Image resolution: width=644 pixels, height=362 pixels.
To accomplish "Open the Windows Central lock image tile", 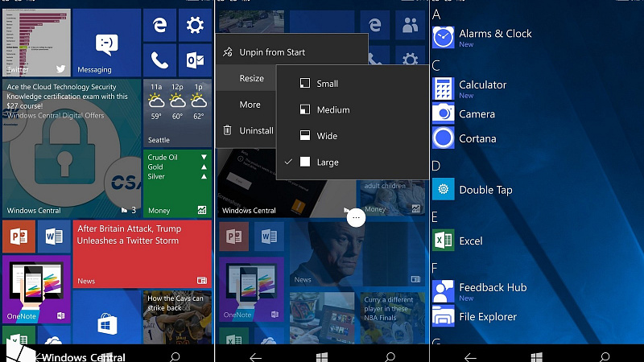I will pos(72,148).
